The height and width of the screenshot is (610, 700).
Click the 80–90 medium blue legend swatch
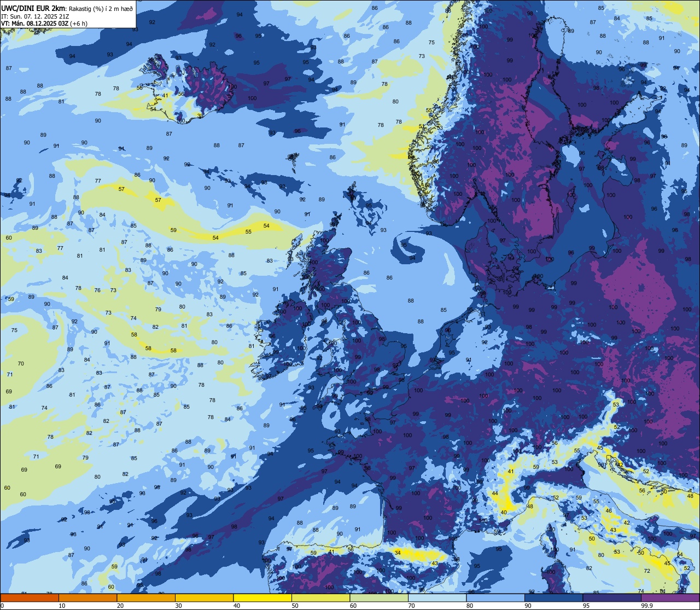click(x=495, y=597)
